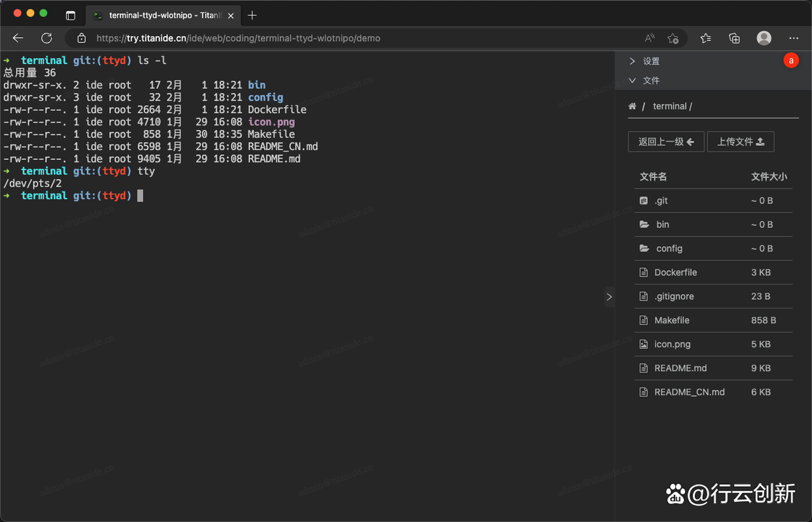
Task: Click the read aloud icon
Action: pos(649,38)
